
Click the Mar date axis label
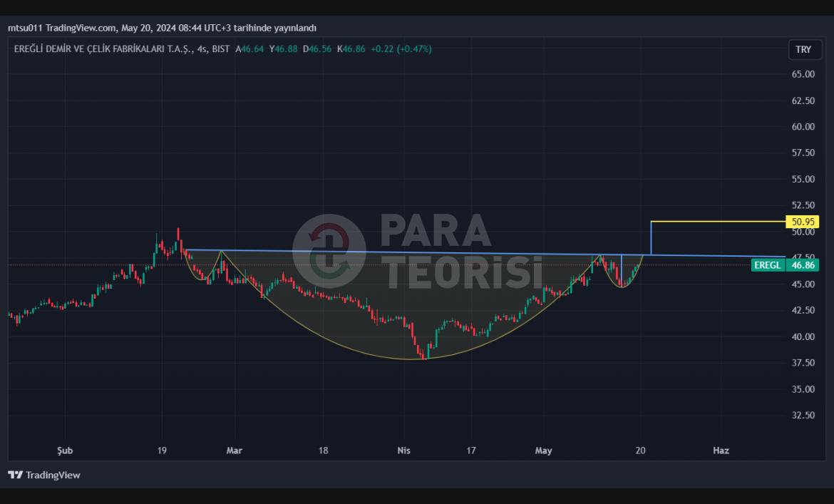(x=234, y=451)
